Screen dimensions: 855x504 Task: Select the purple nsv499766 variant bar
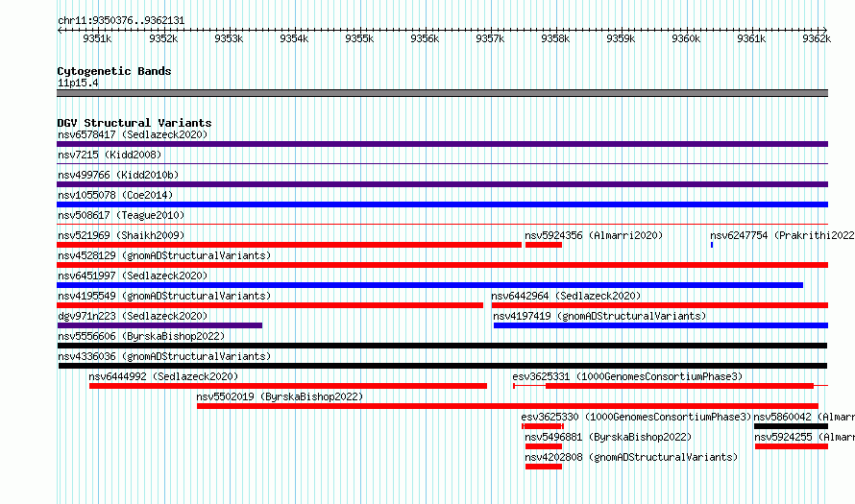click(x=442, y=184)
